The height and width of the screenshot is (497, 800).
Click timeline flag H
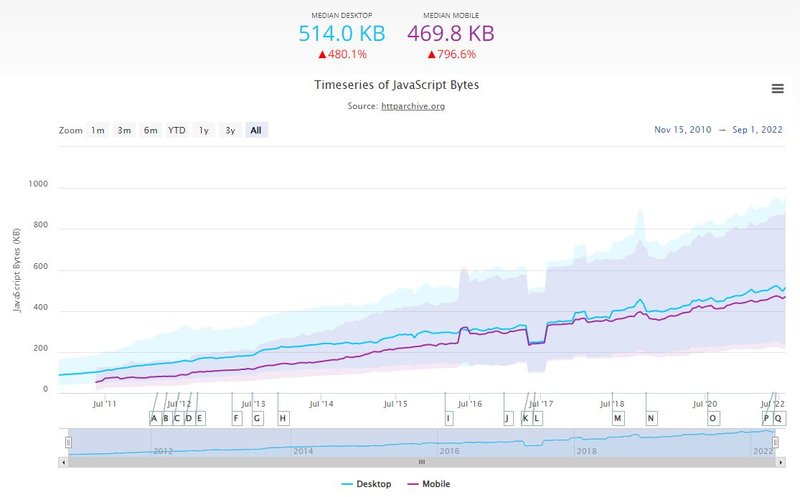click(x=283, y=418)
